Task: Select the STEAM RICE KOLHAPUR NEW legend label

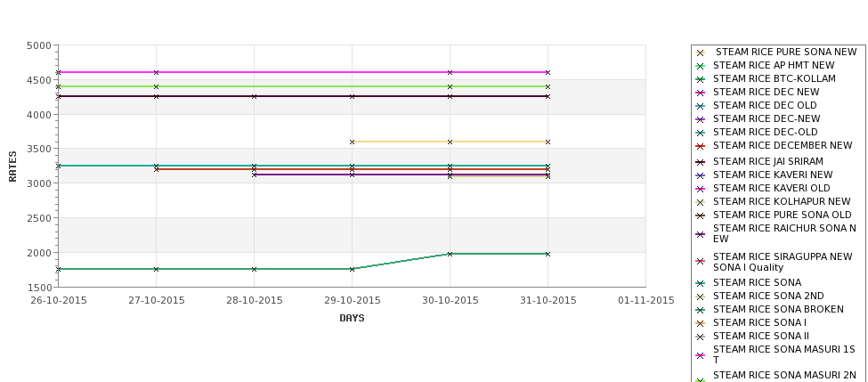Action: [782, 201]
